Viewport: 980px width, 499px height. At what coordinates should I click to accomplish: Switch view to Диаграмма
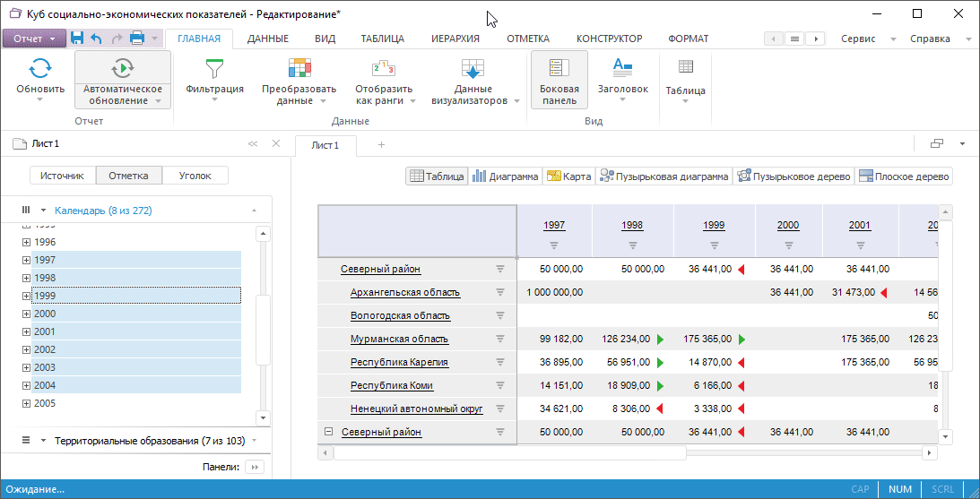coord(506,176)
